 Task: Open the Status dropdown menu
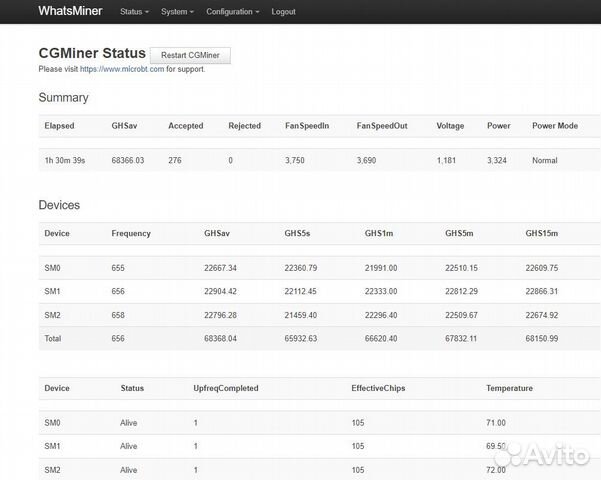click(x=134, y=12)
